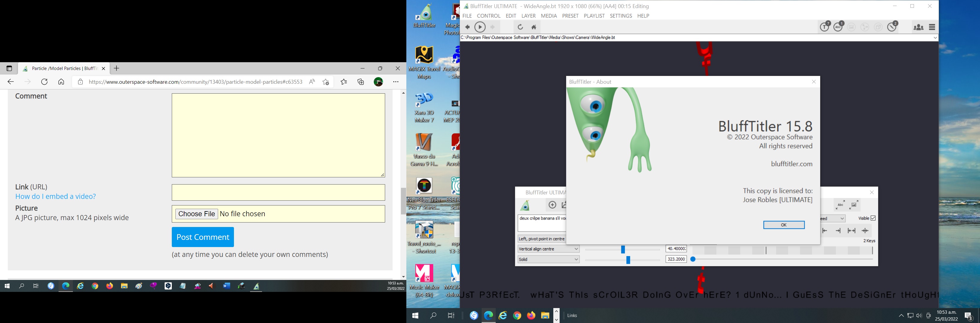Image resolution: width=980 pixels, height=323 pixels.
Task: Click the previous show arrow in BluffTitler
Action: pos(468,27)
